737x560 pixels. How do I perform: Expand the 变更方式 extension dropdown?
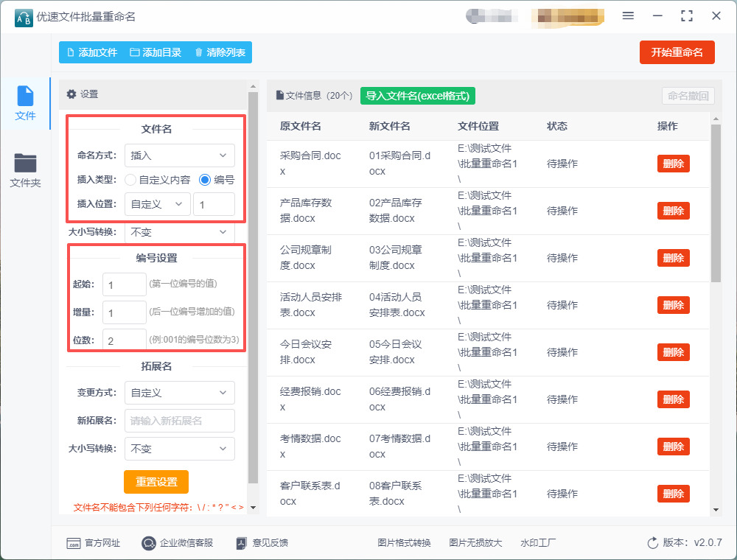point(179,393)
